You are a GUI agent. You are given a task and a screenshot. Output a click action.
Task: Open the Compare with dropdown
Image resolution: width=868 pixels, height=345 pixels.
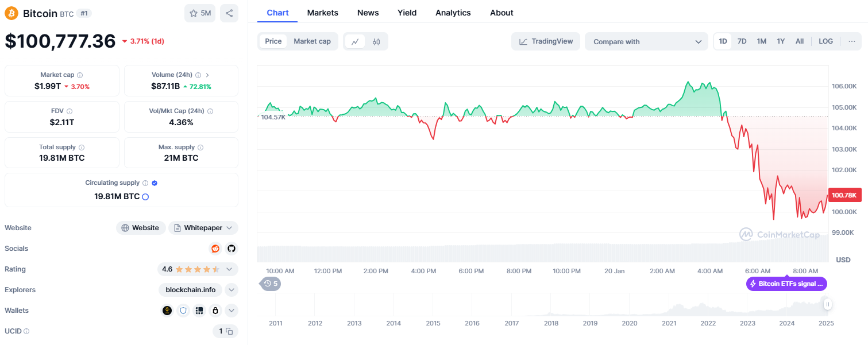[x=646, y=41]
